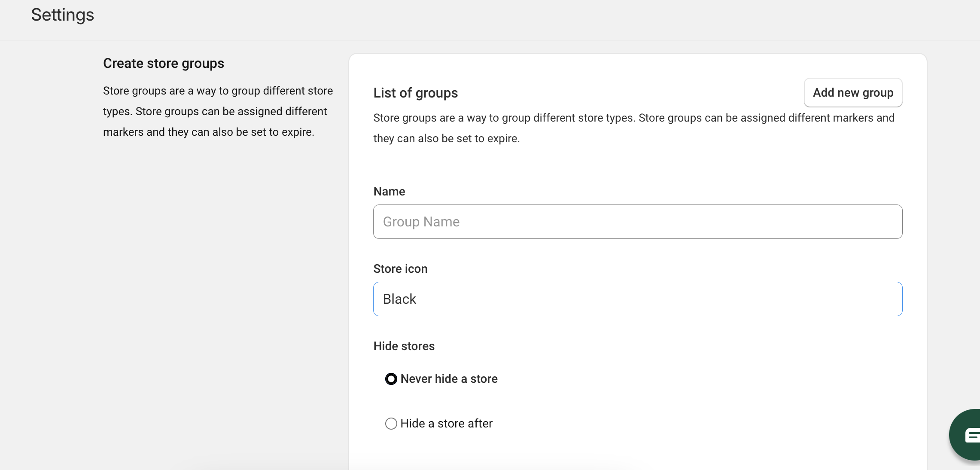
Task: Click the left sidebar store groups description
Action: click(218, 112)
